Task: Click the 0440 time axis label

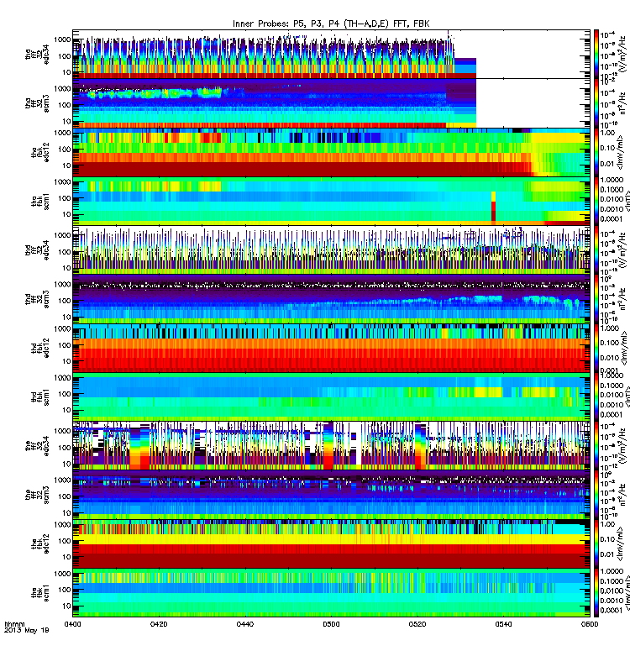Action: coord(244,624)
